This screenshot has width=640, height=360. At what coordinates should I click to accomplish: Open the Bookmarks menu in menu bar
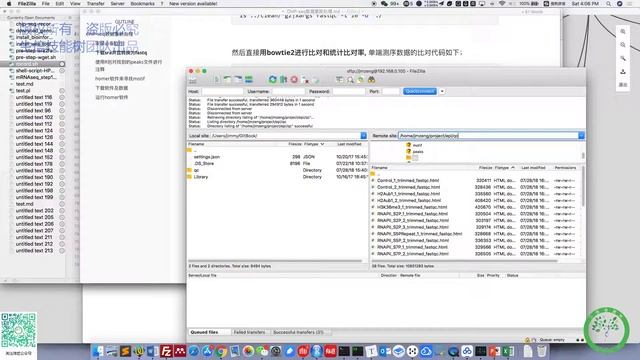pos(142,4)
